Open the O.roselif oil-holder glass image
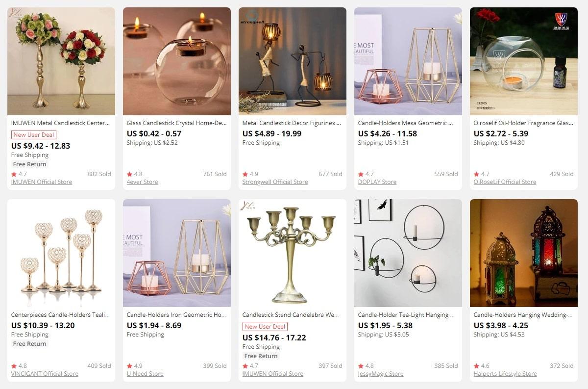This screenshot has width=588, height=389. pos(524,61)
